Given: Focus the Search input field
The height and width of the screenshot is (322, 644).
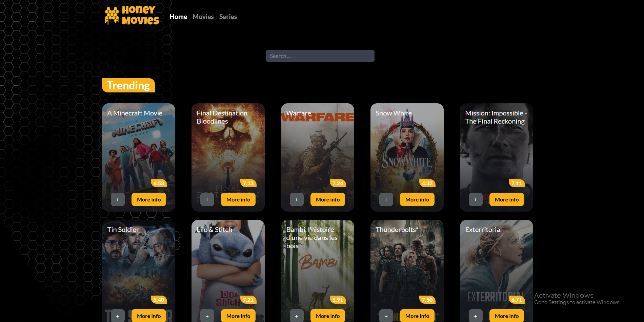Looking at the screenshot, I should (x=320, y=56).
